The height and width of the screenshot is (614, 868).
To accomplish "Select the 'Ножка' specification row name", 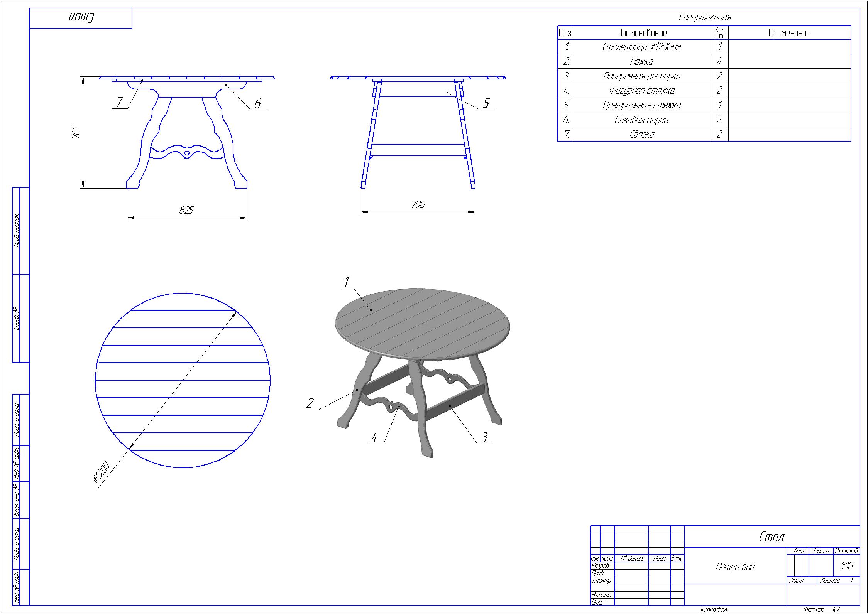I will point(642,62).
